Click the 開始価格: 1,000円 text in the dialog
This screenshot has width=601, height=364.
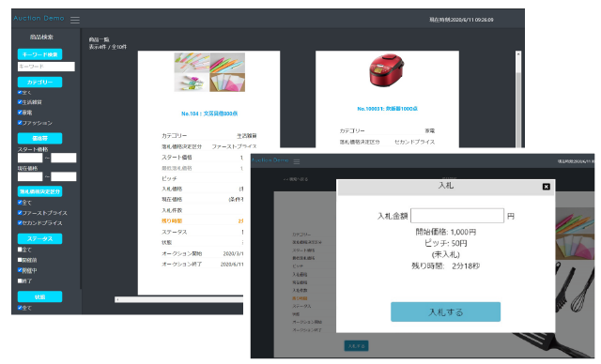446,232
